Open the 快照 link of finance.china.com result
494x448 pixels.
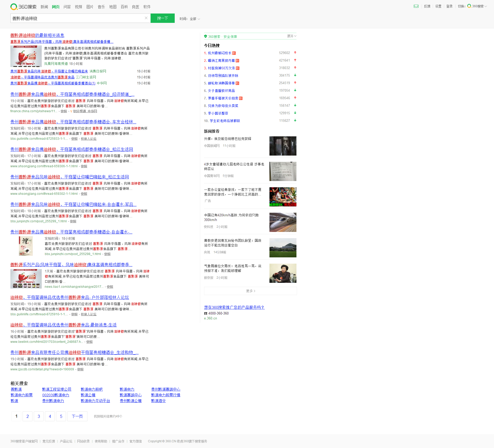(64, 111)
